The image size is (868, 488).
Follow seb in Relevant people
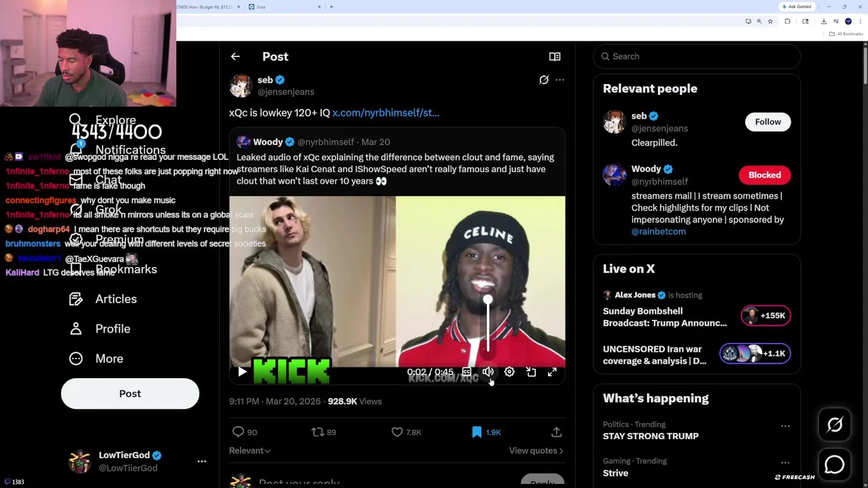click(x=768, y=122)
